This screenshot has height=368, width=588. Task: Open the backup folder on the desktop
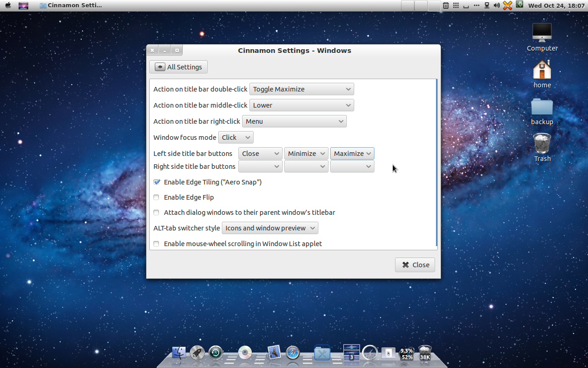(x=542, y=111)
